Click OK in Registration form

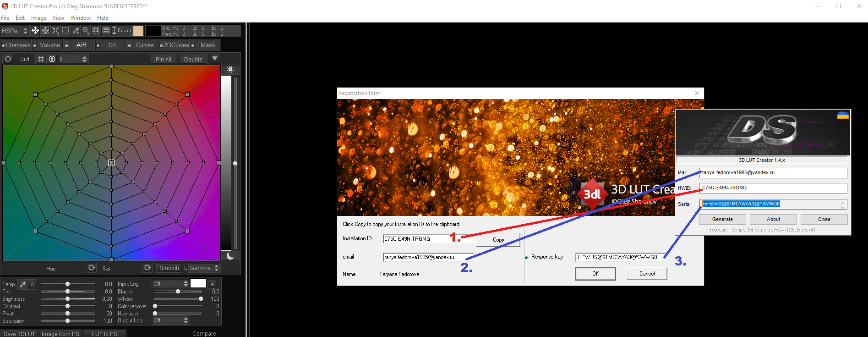tap(595, 274)
